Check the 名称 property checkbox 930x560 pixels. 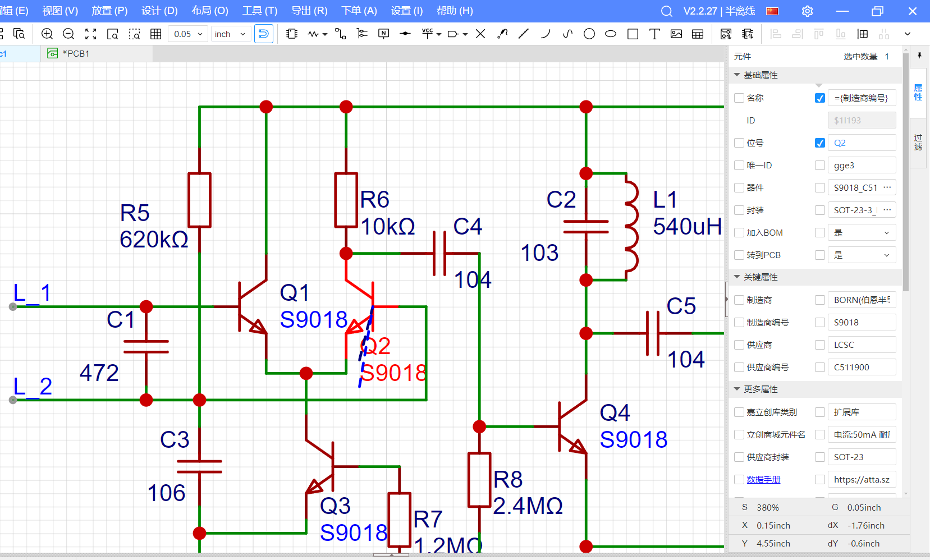[739, 98]
